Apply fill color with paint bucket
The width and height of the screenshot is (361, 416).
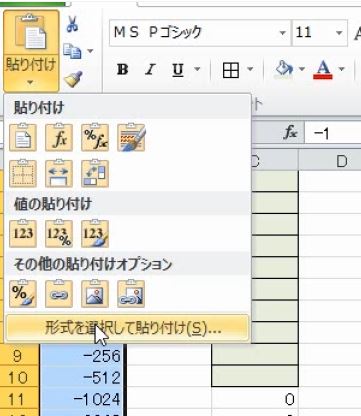284,70
